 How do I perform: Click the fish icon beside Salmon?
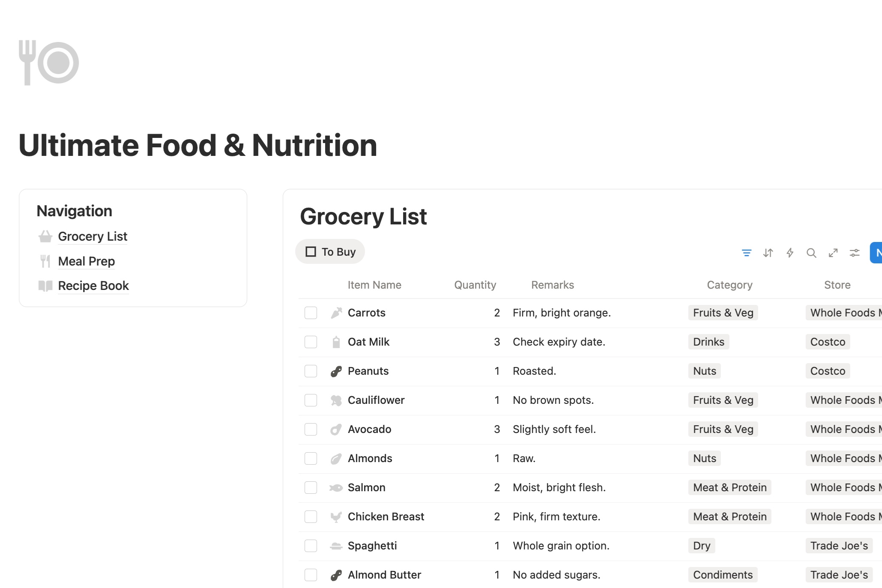[x=336, y=488]
